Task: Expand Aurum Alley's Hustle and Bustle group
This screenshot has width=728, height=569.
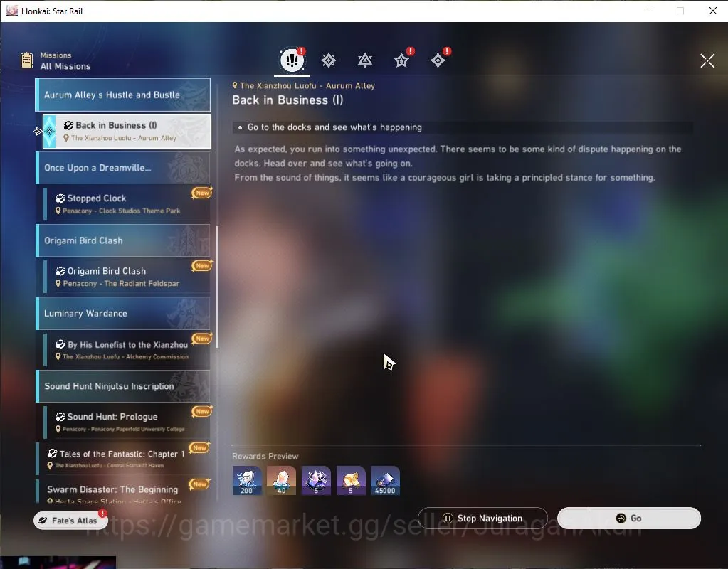Action: [123, 95]
